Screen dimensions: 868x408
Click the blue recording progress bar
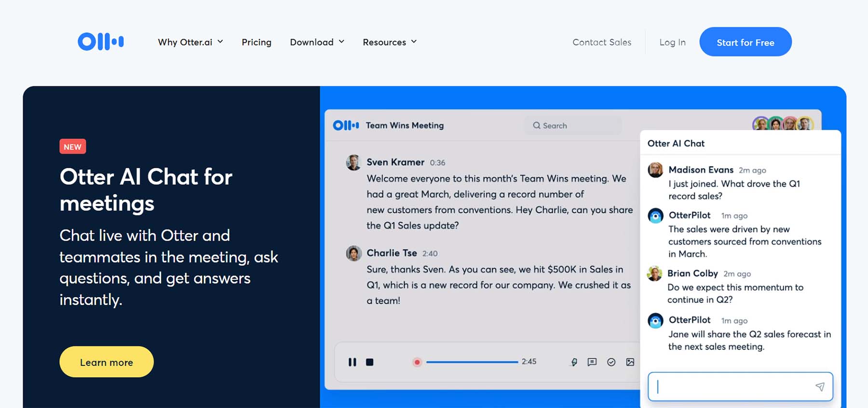click(472, 362)
